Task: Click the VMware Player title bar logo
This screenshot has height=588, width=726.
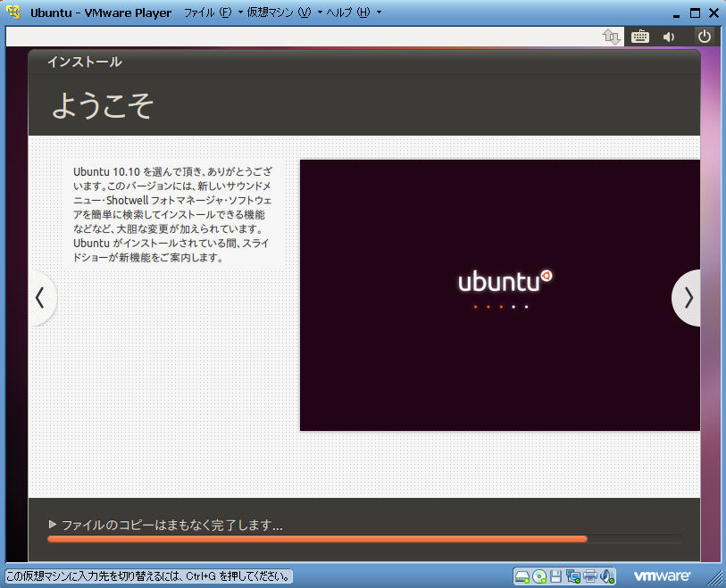Action: [x=13, y=12]
